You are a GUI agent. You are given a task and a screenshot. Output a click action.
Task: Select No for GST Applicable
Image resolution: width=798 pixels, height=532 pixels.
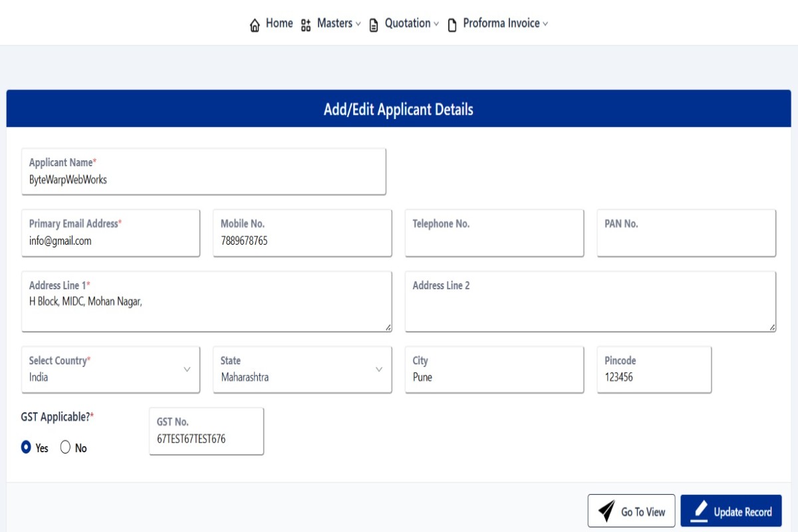[x=65, y=448]
